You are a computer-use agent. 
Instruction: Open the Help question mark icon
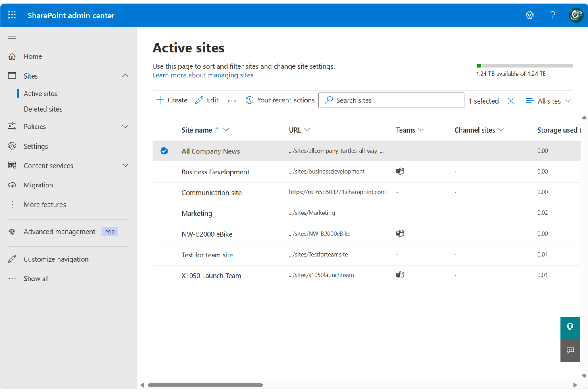click(x=553, y=15)
